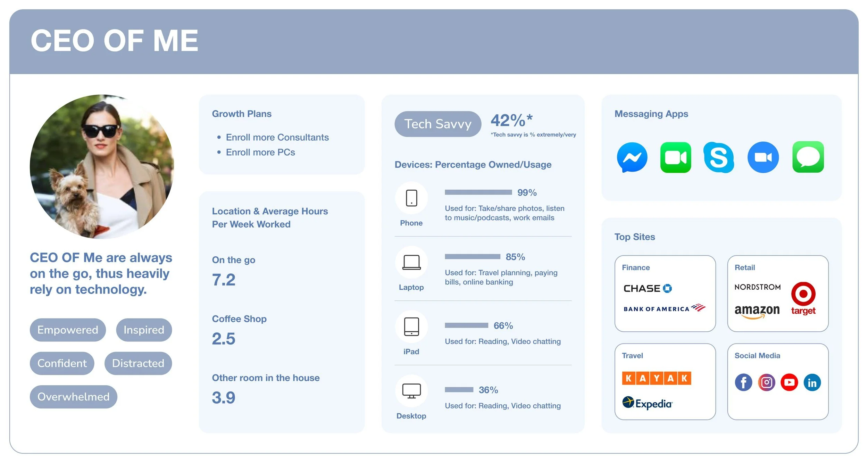Click the Inspired tag
Image resolution: width=868 pixels, height=463 pixels.
pos(144,330)
